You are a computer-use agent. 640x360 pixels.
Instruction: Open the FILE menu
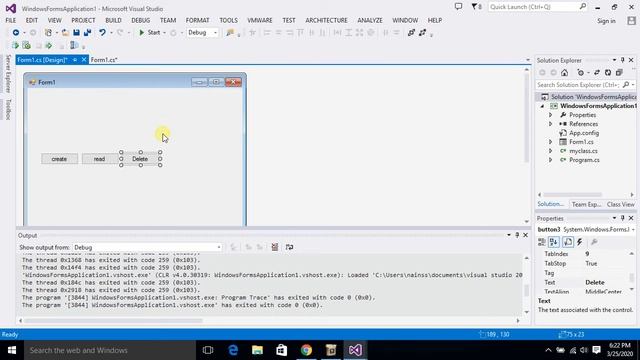tap(11, 20)
